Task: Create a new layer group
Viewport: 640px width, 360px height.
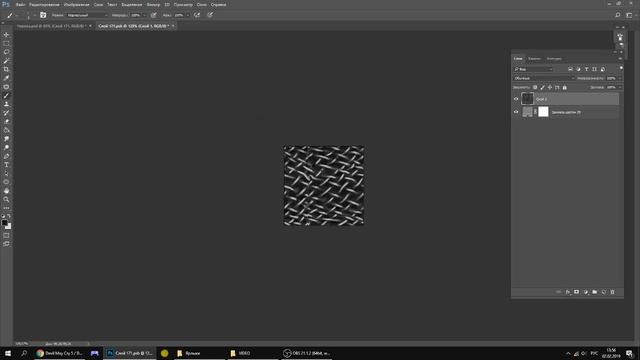Action: pyautogui.click(x=594, y=292)
